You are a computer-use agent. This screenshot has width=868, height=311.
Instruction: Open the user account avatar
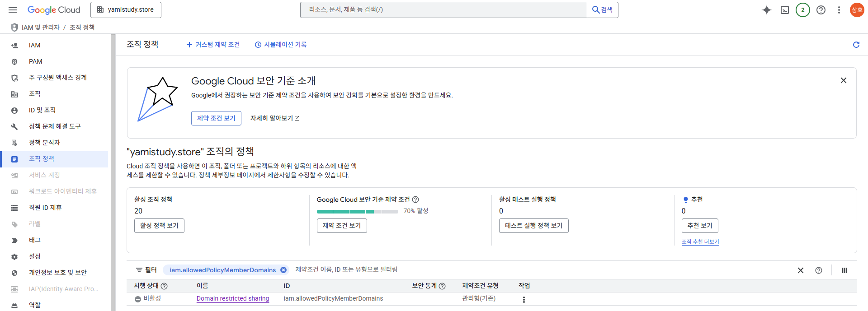click(x=857, y=9)
